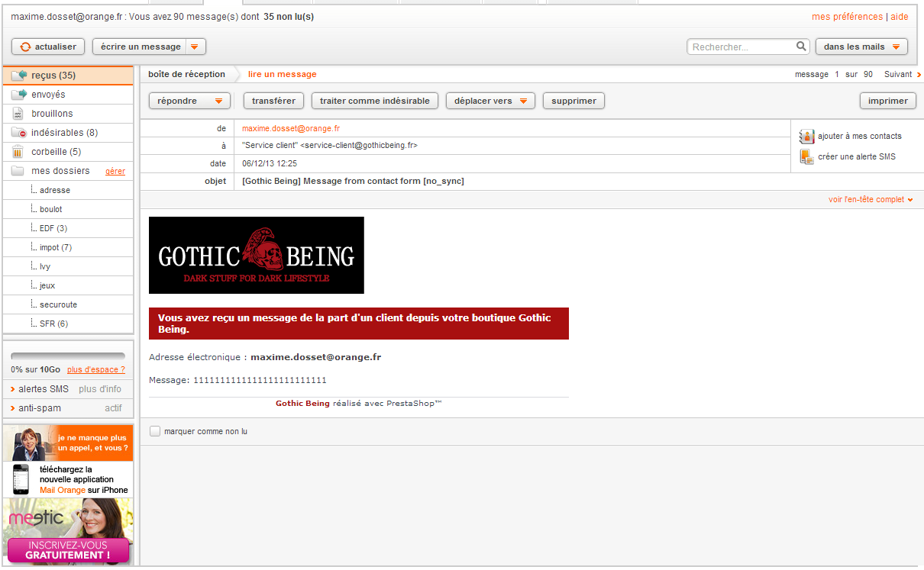The height and width of the screenshot is (570, 924).
Task: Open the brouillons folder
Action: click(x=68, y=114)
